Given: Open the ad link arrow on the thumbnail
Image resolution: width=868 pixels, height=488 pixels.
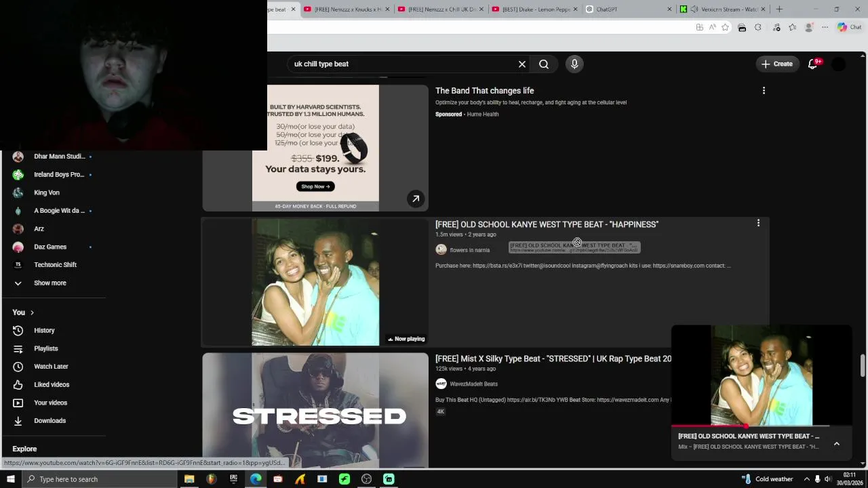Looking at the screenshot, I should [x=416, y=199].
